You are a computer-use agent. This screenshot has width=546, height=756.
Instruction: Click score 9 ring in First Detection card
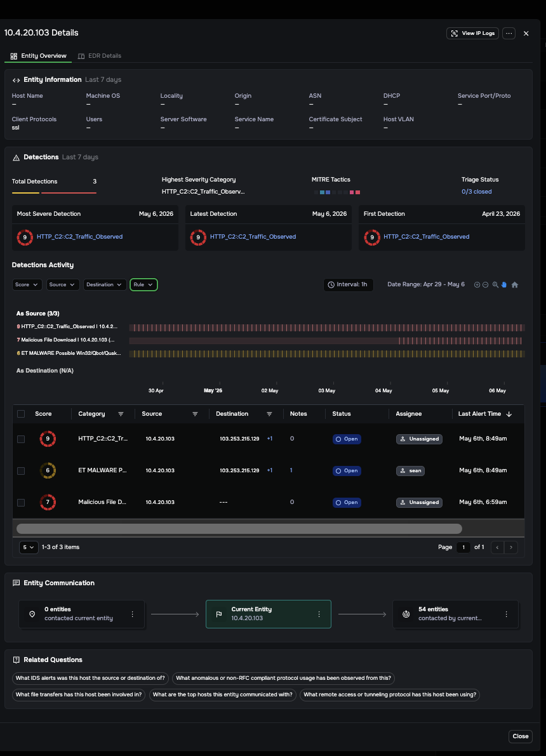point(372,237)
